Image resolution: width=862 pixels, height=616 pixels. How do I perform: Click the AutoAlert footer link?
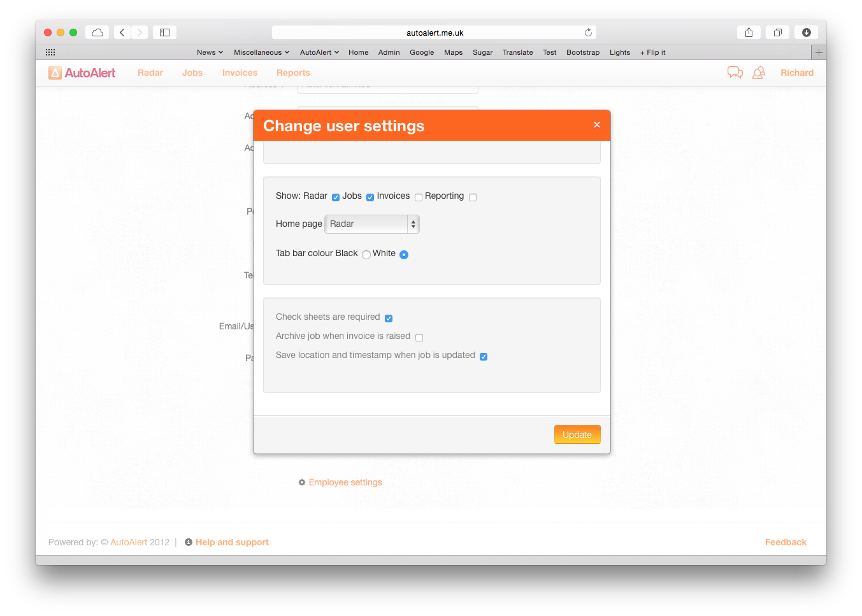(x=129, y=542)
